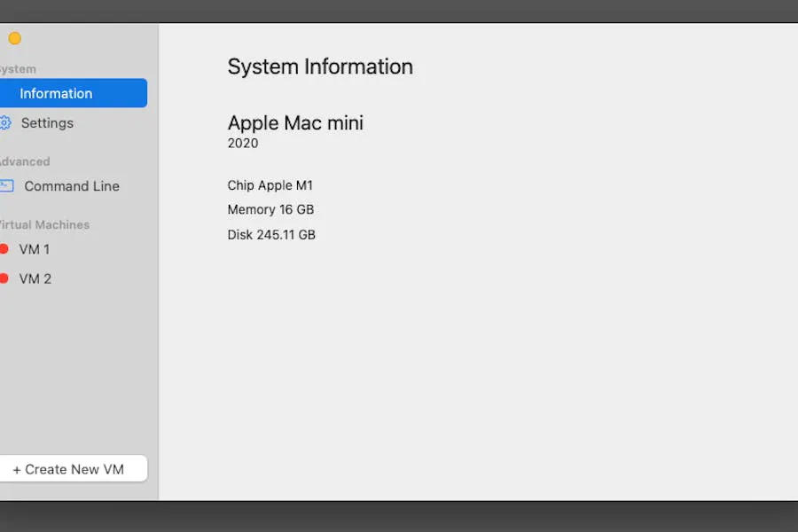Open the Settings label in the sidebar

point(47,123)
